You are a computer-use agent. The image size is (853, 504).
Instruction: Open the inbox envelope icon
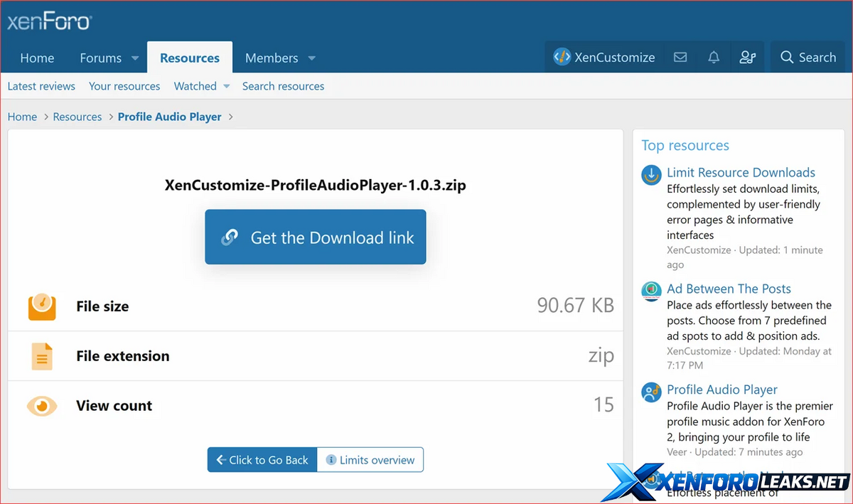pos(680,58)
